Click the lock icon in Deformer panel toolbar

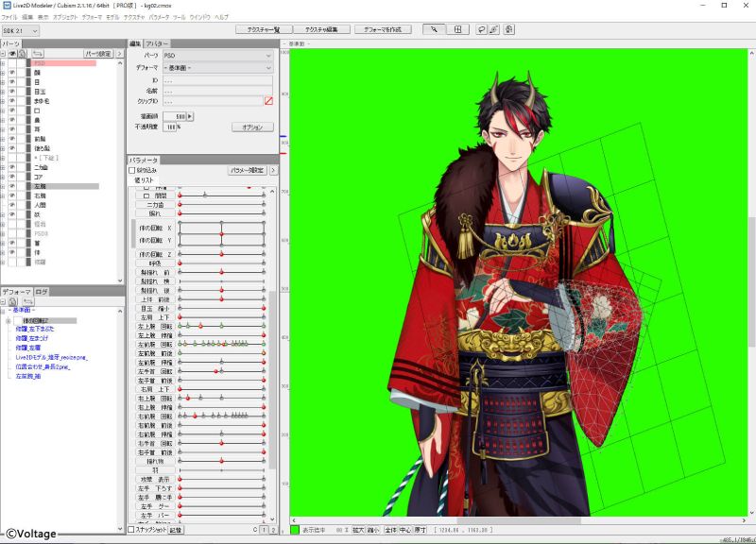[13, 301]
